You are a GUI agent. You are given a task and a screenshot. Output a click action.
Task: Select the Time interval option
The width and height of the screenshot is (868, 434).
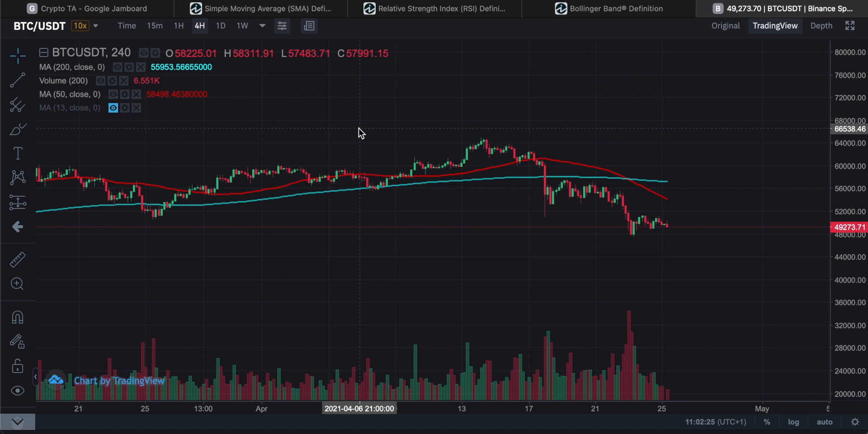coord(127,26)
